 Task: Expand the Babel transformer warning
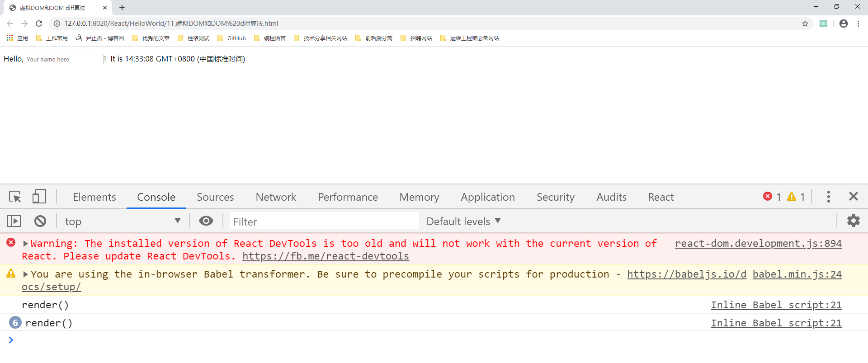point(26,274)
